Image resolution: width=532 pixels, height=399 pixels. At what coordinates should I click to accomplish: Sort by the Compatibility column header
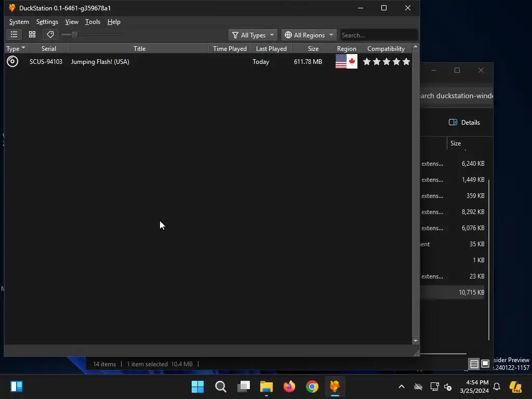tap(386, 48)
